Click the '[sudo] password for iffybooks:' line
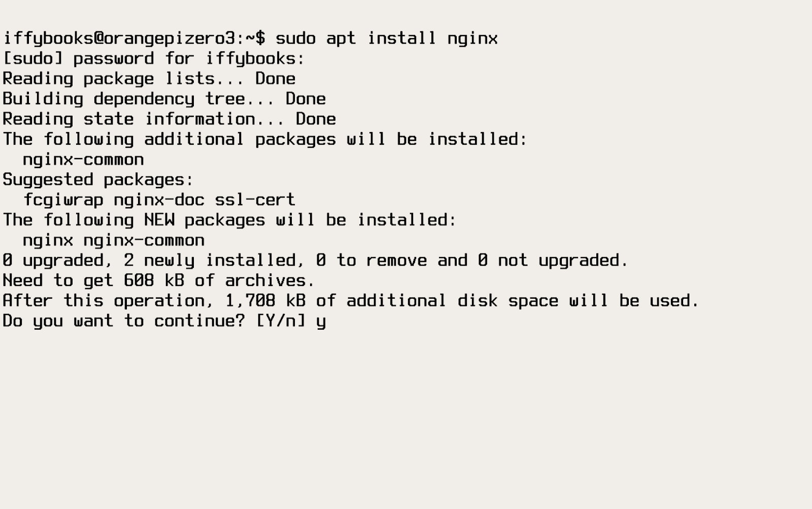This screenshot has width=812, height=509. (x=153, y=58)
